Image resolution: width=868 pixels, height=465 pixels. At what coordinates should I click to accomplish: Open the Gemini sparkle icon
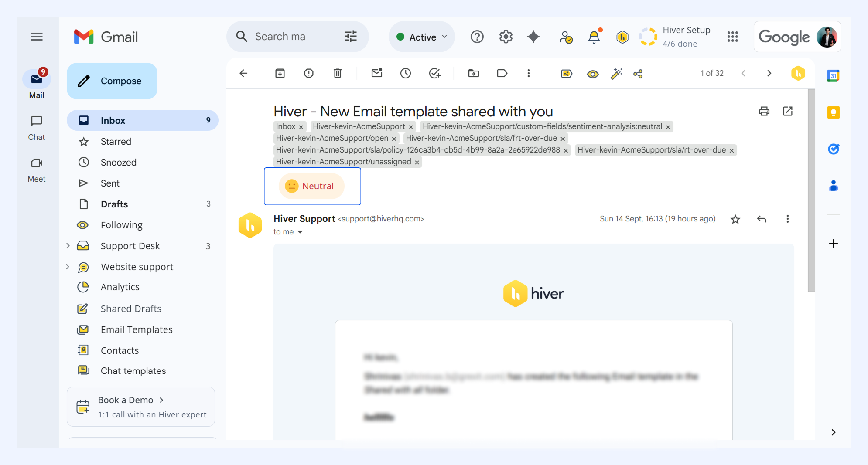coord(533,37)
